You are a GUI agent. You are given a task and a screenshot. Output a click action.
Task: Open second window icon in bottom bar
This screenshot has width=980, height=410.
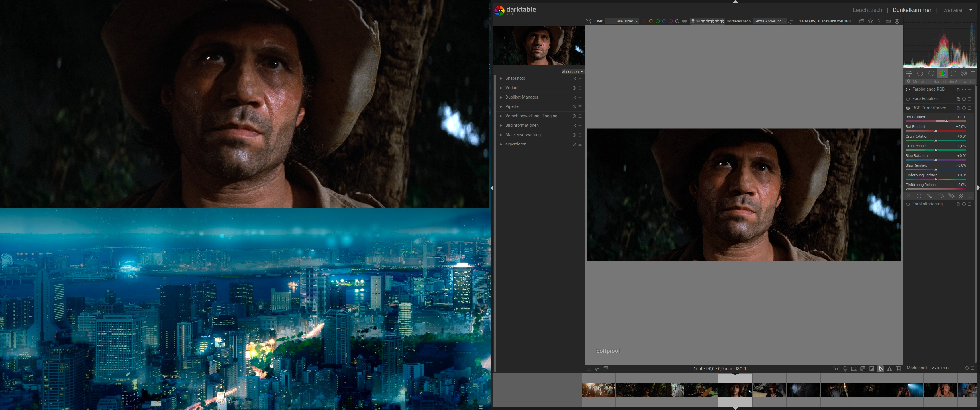[x=605, y=369]
